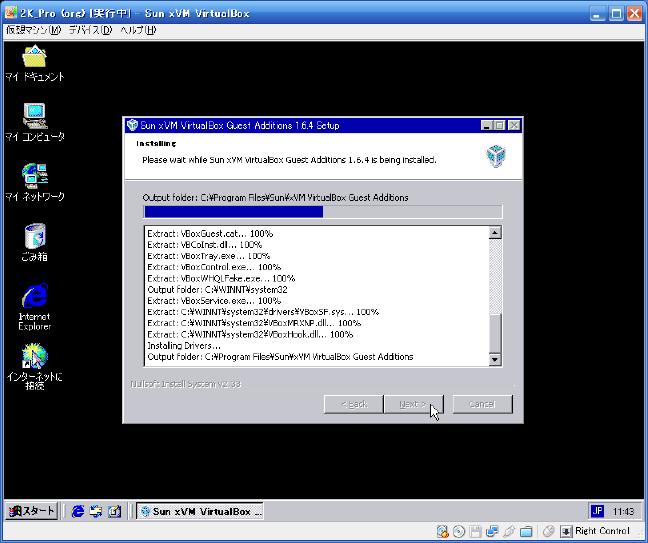Select the Recycle Bin desktop icon

pyautogui.click(x=35, y=242)
